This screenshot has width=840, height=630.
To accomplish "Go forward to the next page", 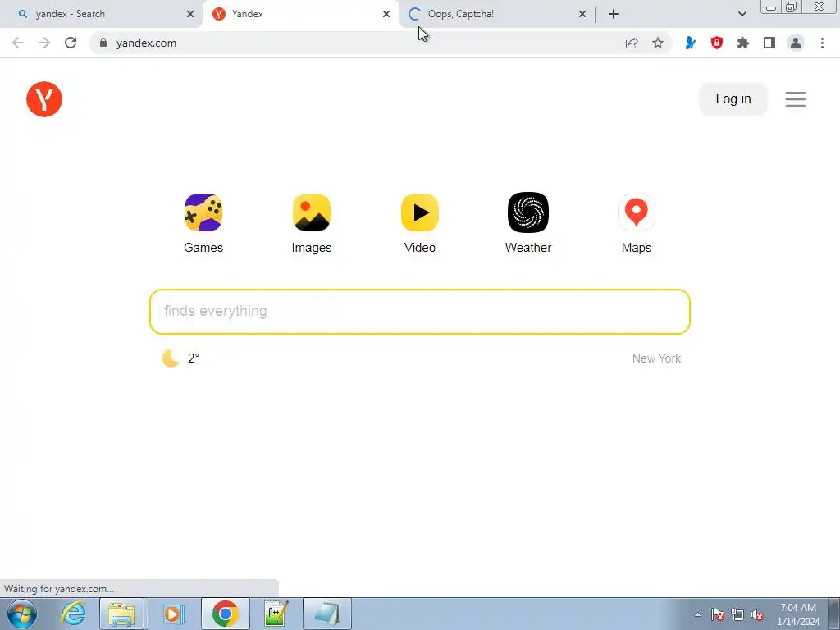I will (44, 43).
